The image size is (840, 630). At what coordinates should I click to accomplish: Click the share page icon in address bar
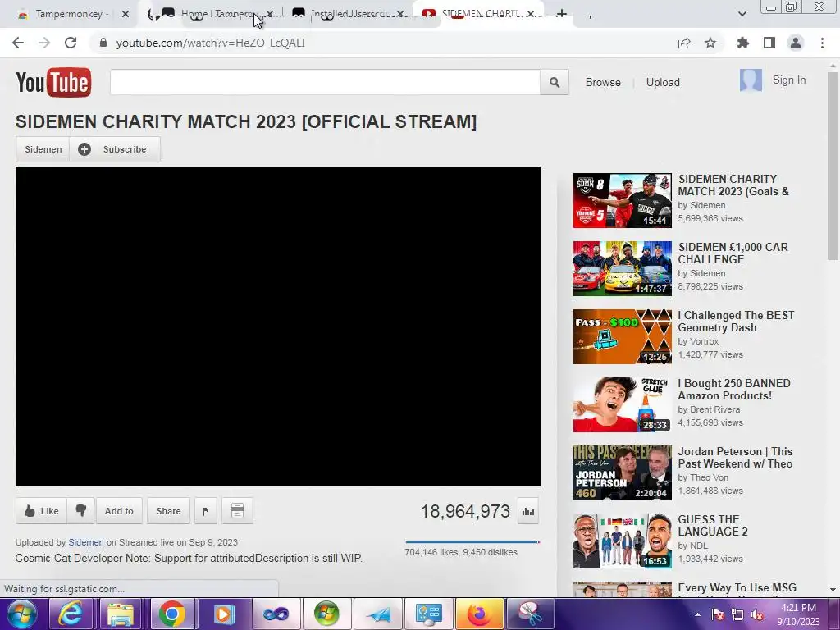[x=684, y=43]
